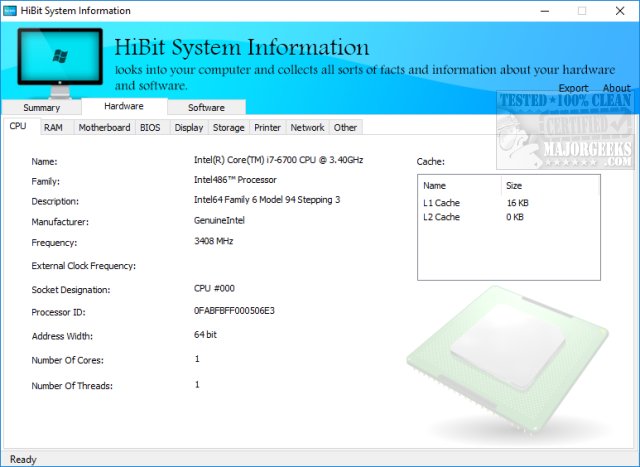Image resolution: width=640 pixels, height=467 pixels.
Task: Show the Display sub-tab
Action: [189, 127]
